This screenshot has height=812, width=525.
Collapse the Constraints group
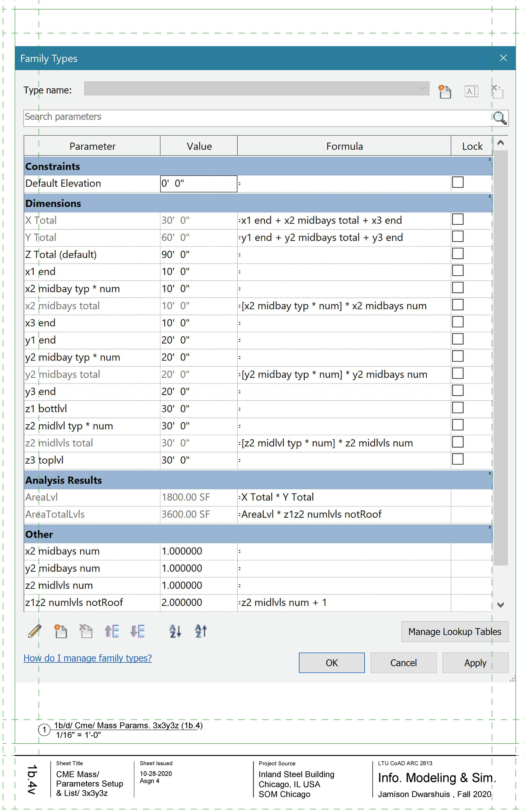coord(489,160)
